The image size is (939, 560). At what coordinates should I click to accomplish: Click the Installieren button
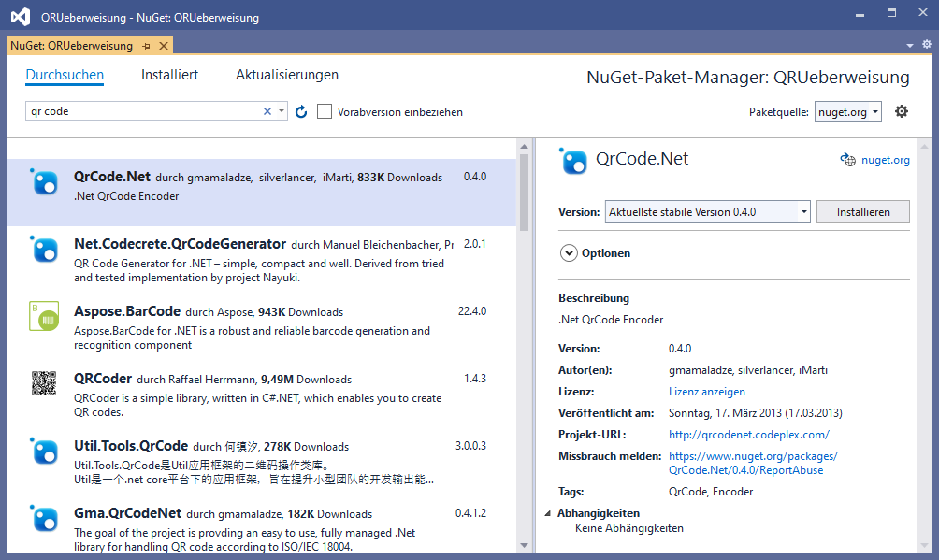coord(862,211)
